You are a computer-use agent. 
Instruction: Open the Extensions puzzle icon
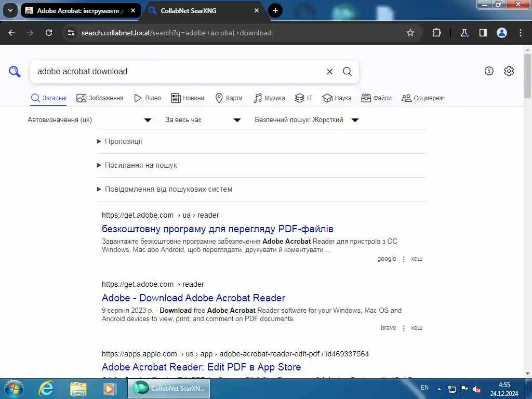tap(436, 33)
